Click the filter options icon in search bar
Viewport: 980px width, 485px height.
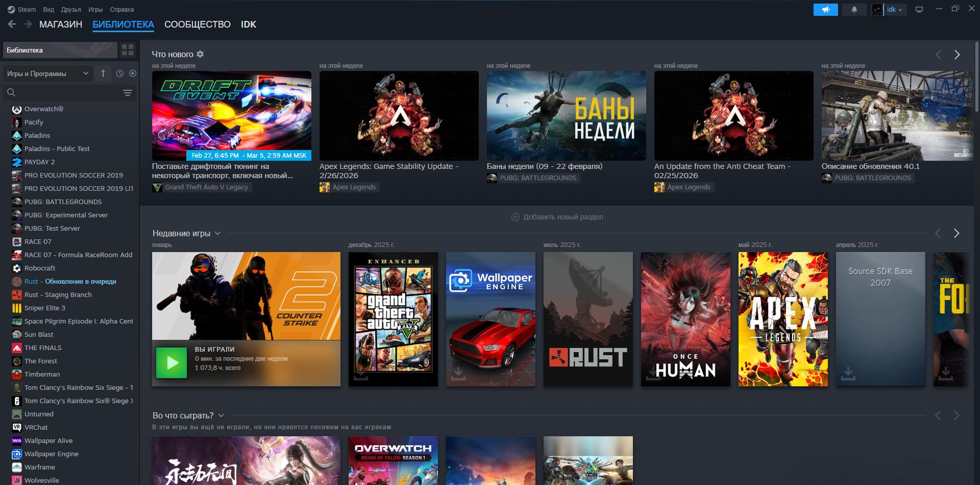coord(127,93)
